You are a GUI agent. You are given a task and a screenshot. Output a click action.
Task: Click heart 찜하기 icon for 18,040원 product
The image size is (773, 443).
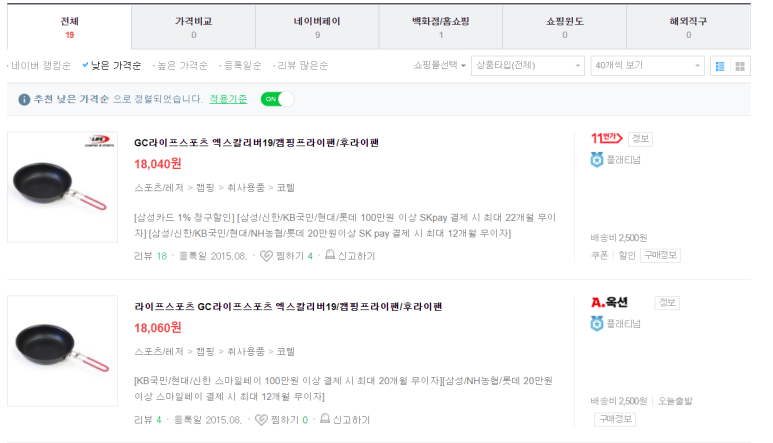(x=266, y=256)
